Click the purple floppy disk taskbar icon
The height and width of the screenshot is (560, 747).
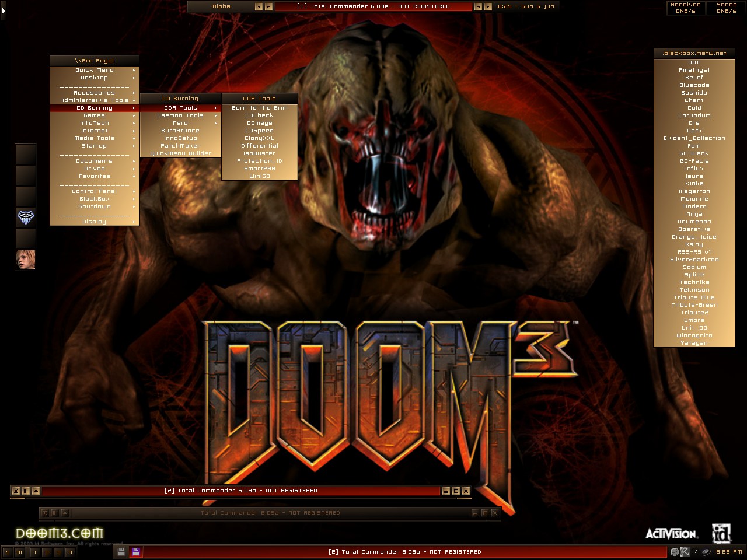click(135, 551)
